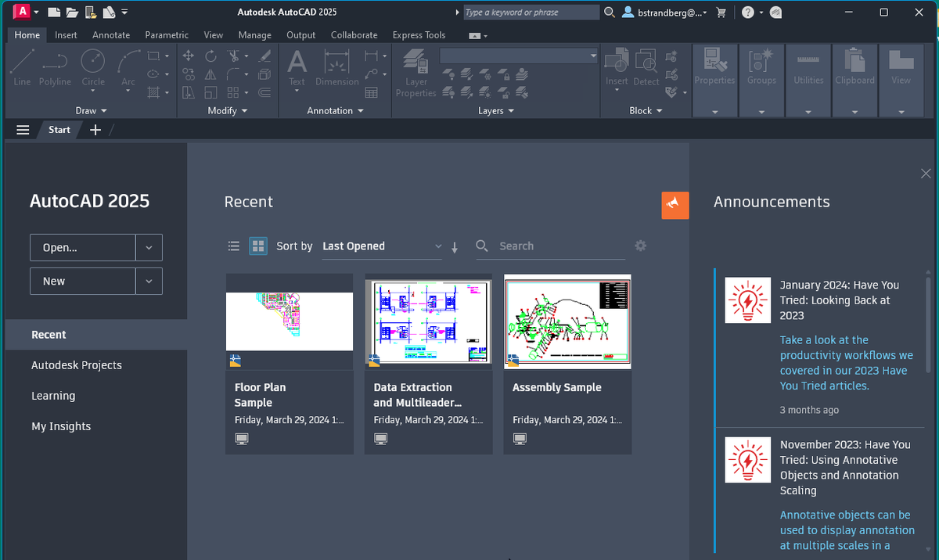The image size is (939, 560).
Task: Click the Help question mark icon
Action: tap(748, 13)
